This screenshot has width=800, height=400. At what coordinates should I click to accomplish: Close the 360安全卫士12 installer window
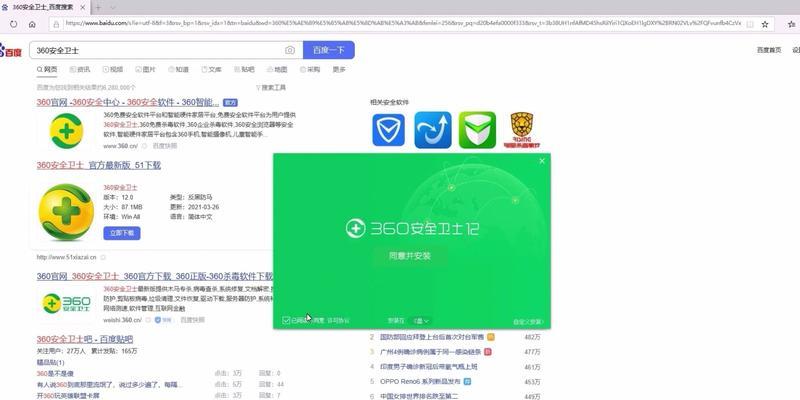tap(542, 161)
